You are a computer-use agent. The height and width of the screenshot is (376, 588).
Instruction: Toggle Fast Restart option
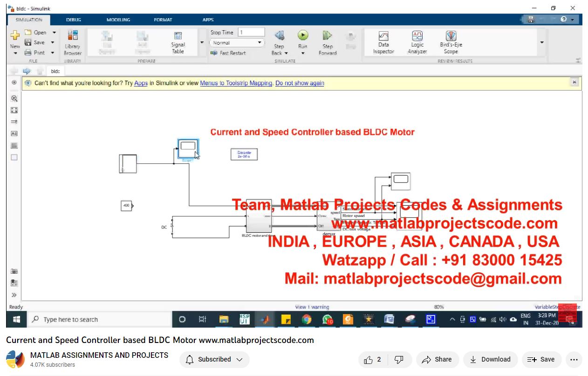228,53
